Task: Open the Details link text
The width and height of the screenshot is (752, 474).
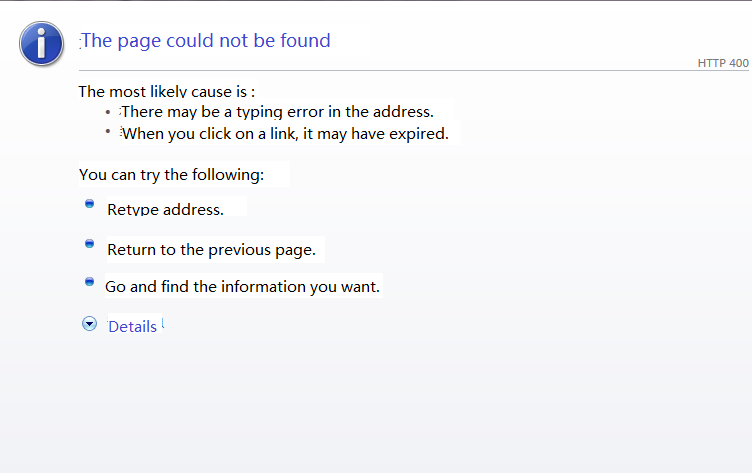Action: (x=132, y=326)
